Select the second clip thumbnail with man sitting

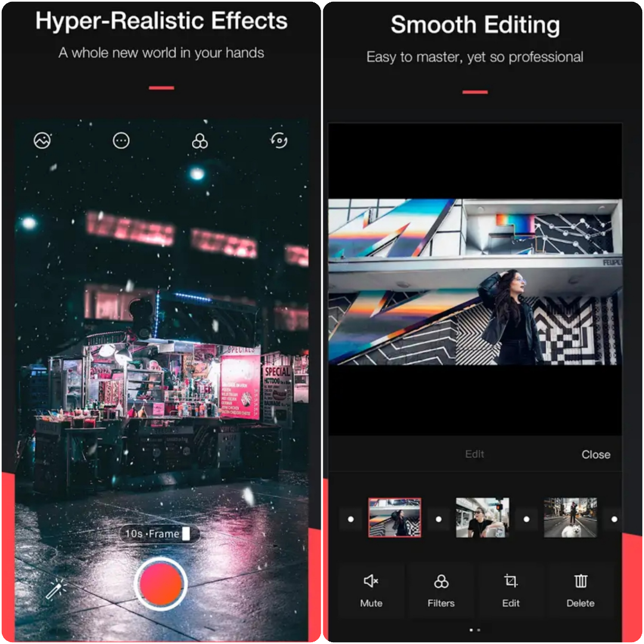point(482,518)
